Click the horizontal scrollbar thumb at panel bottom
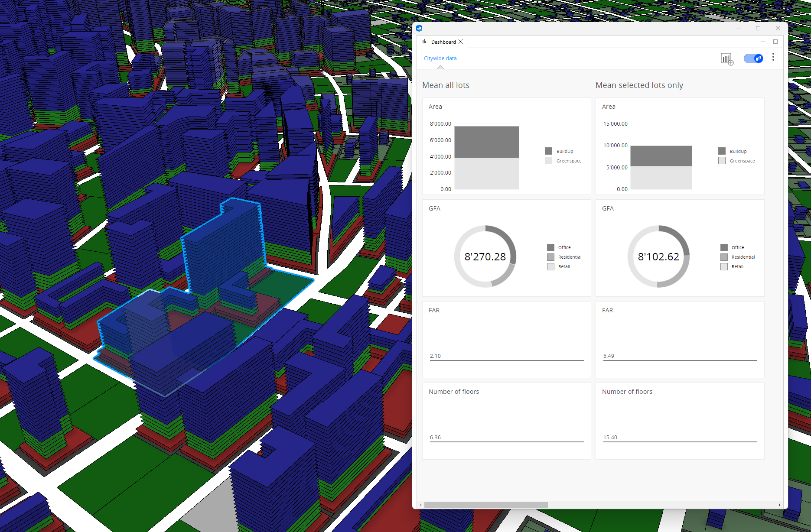The image size is (811, 532). (485, 505)
